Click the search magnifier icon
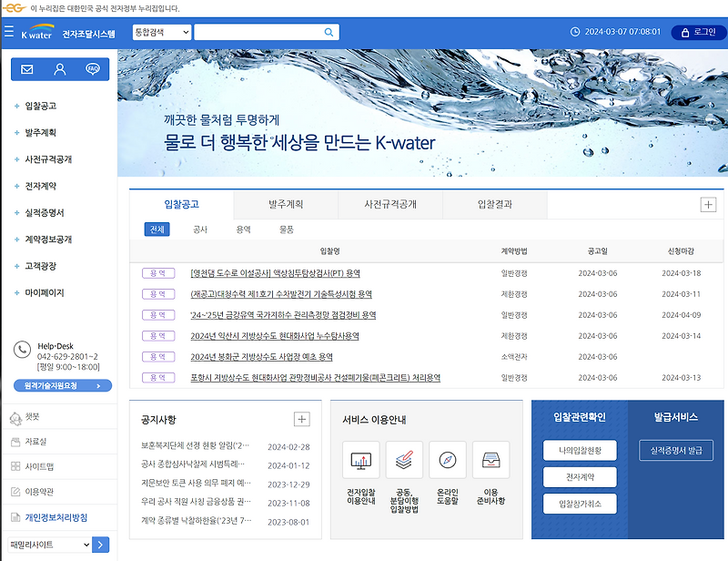This screenshot has width=728, height=561. click(329, 32)
